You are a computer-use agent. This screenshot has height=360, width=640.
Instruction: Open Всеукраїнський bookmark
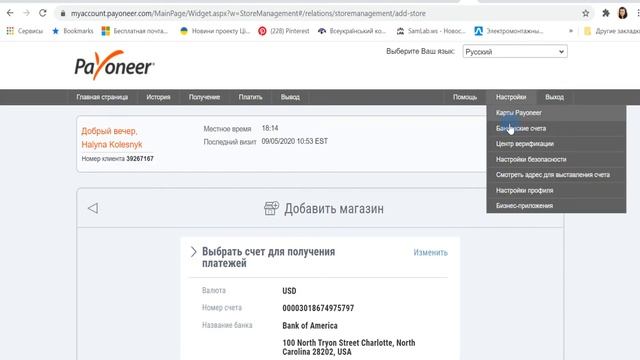tap(351, 31)
